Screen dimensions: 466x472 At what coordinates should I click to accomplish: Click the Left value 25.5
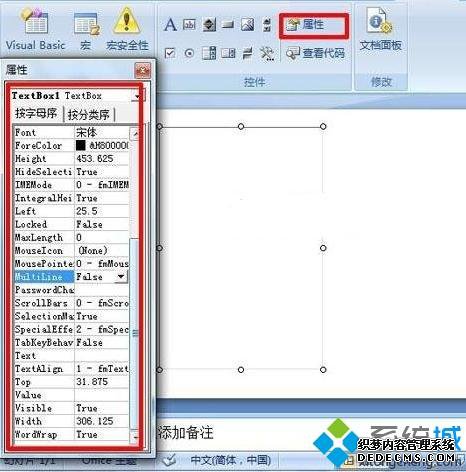tap(87, 211)
